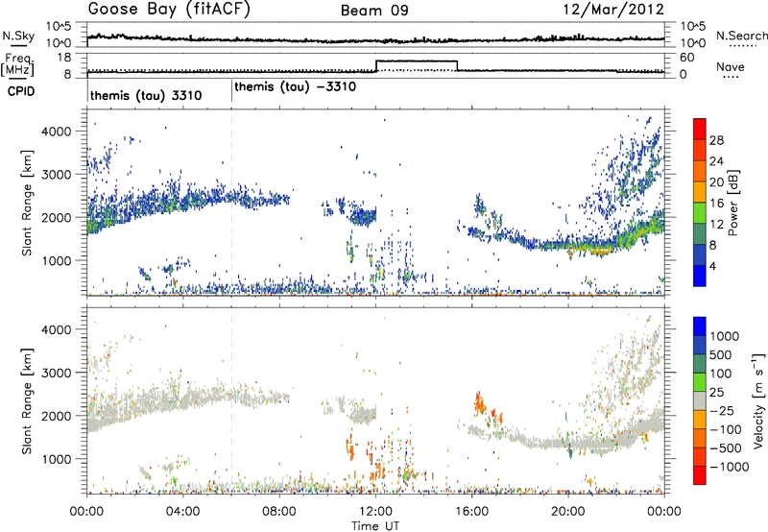Viewport: 768px width, 532px height.
Task: Select the 'themis (tau) 3310' CPID entry
Action: pyautogui.click(x=146, y=95)
